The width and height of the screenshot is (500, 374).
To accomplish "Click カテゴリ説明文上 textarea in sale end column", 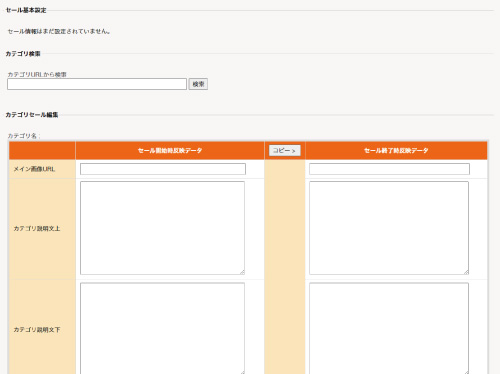I will pos(389,228).
